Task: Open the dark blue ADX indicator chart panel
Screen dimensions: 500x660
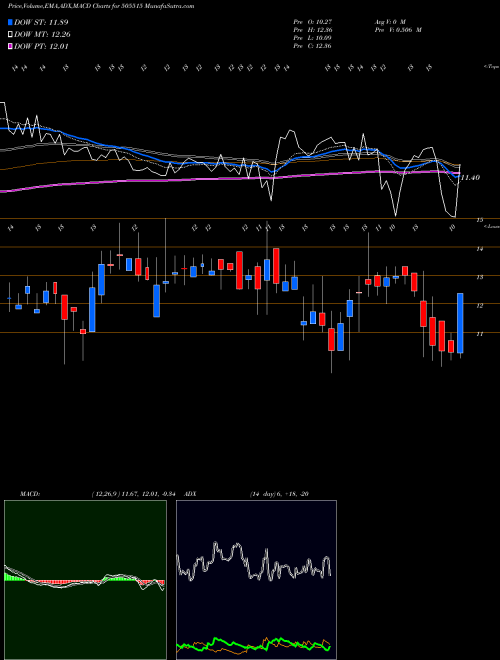Action: point(256,580)
